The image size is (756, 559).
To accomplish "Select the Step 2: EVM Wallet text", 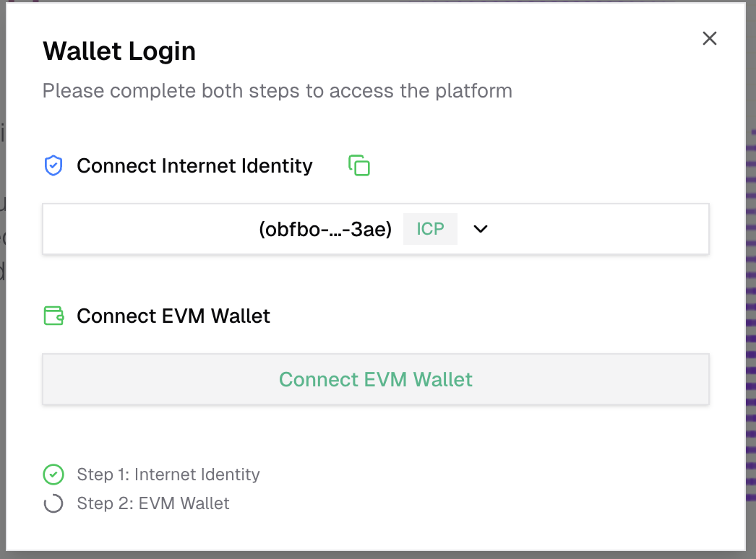I will pyautogui.click(x=153, y=503).
